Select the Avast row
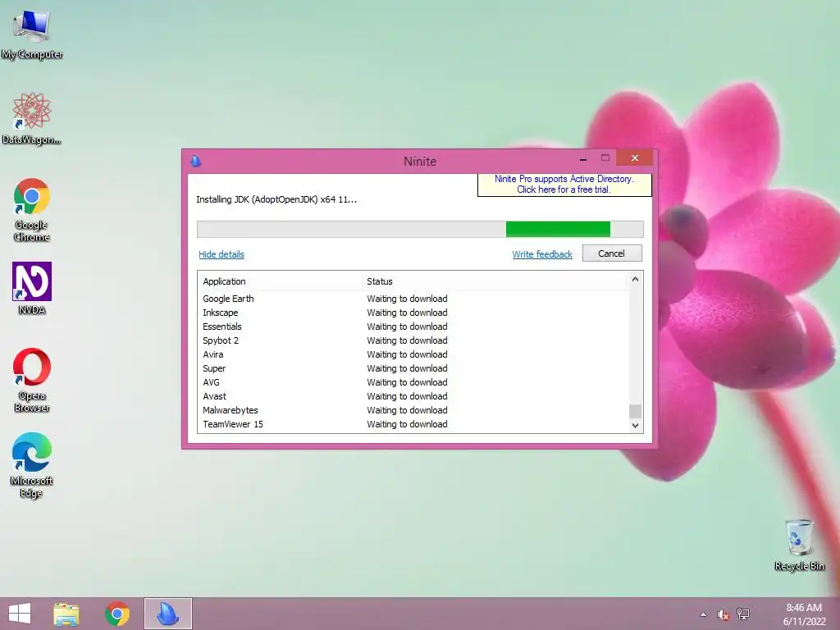 click(413, 396)
